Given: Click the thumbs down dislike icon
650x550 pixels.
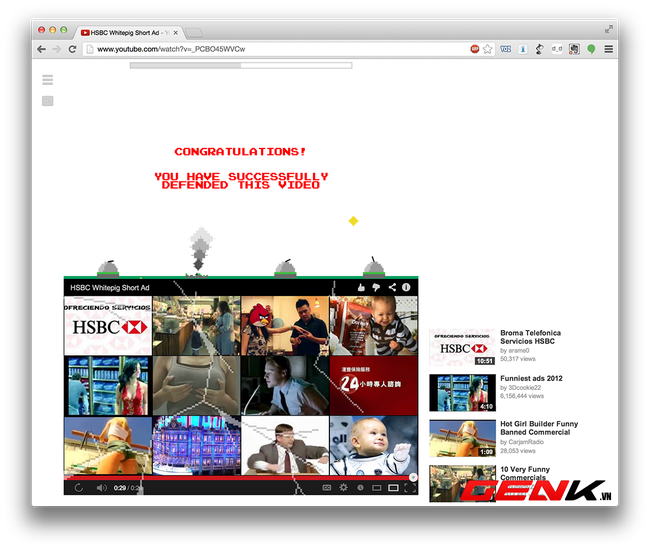Looking at the screenshot, I should [376, 287].
